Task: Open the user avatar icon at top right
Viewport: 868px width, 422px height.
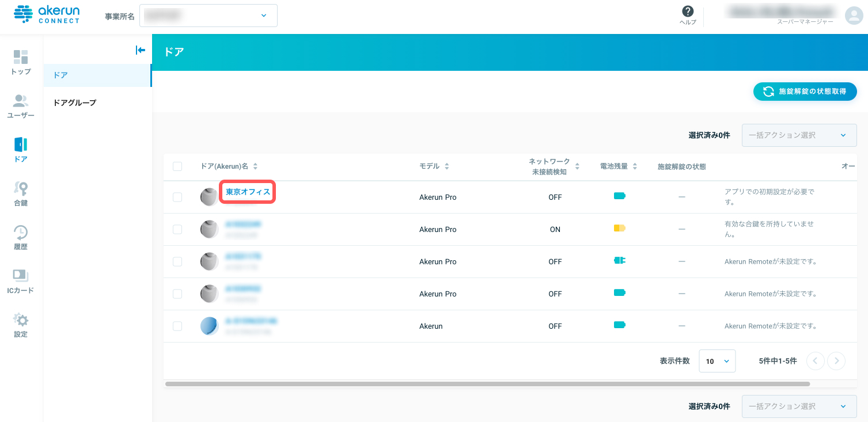Action: 854,16
